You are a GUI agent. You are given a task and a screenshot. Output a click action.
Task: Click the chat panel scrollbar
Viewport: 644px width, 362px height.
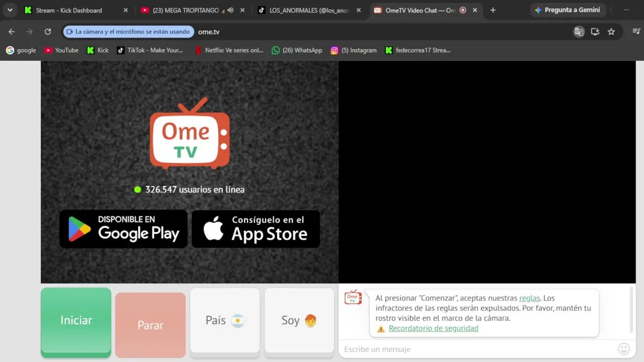pyautogui.click(x=631, y=310)
